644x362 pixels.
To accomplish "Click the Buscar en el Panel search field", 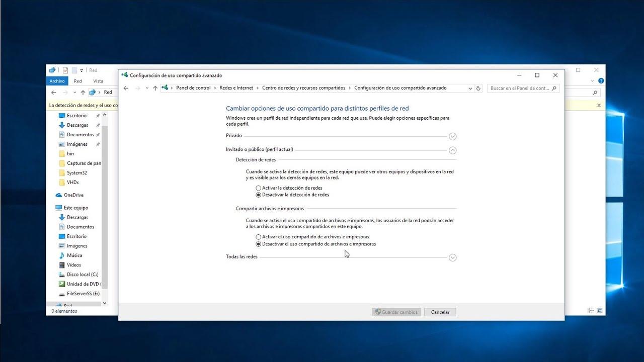I will 519,88.
